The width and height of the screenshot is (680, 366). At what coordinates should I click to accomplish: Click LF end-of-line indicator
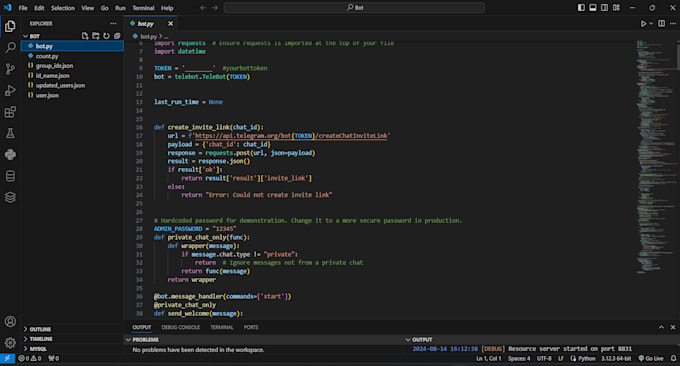[560, 358]
